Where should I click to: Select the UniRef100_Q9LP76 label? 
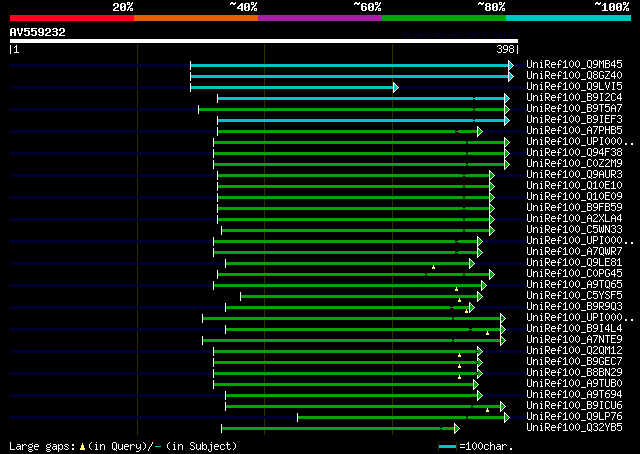[x=574, y=417]
